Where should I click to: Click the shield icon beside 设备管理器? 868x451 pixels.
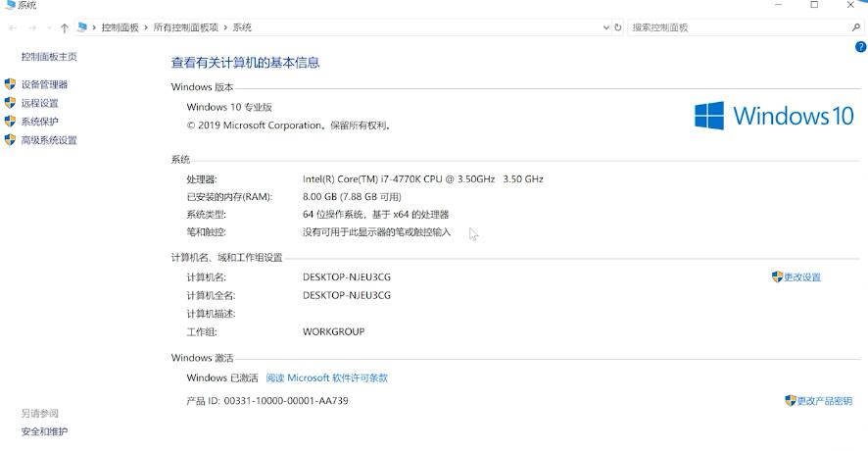coord(11,84)
